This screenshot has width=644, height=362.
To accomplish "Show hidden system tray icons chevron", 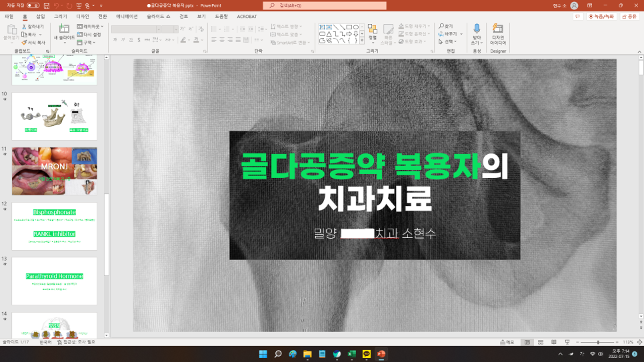I will point(560,354).
